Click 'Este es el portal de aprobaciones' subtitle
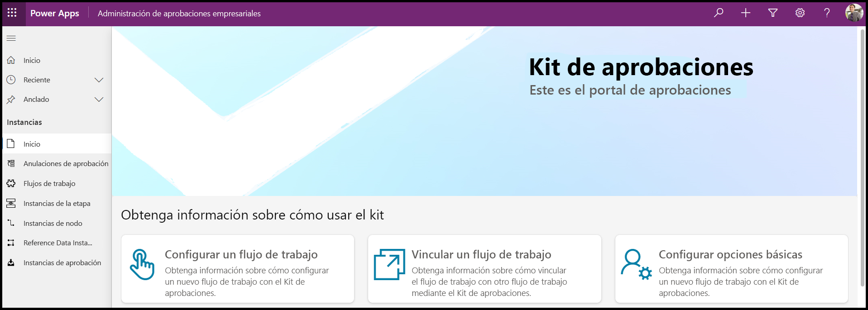Screen dimensions: 868x310 point(630,90)
